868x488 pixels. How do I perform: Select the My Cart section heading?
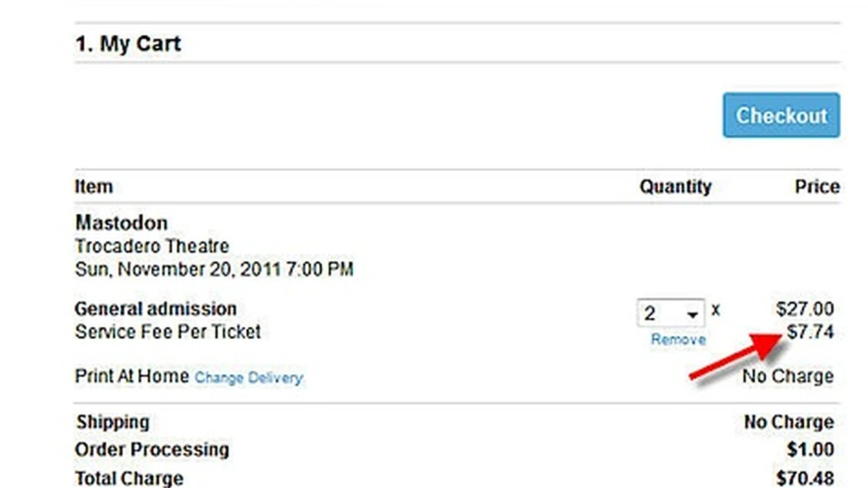[x=128, y=44]
